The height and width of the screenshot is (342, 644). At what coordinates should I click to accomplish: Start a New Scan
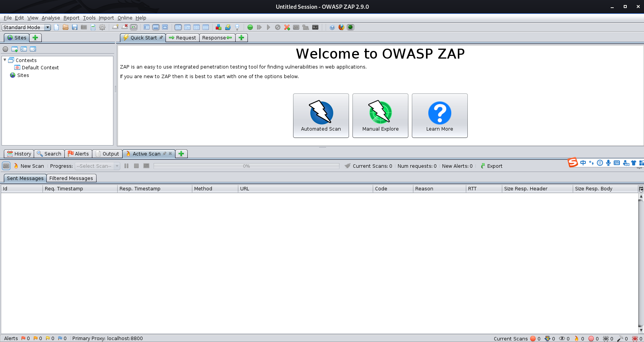(29, 166)
